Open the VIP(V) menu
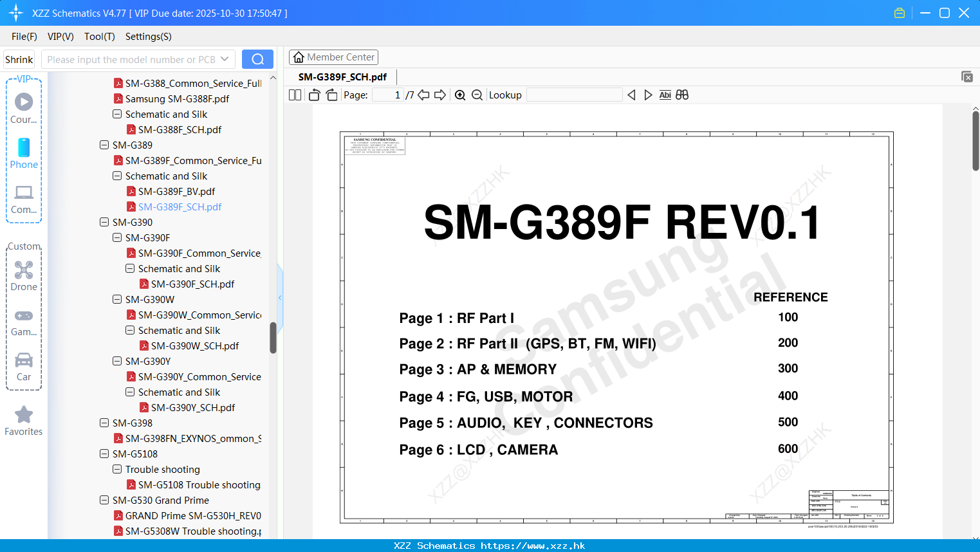 coord(60,37)
